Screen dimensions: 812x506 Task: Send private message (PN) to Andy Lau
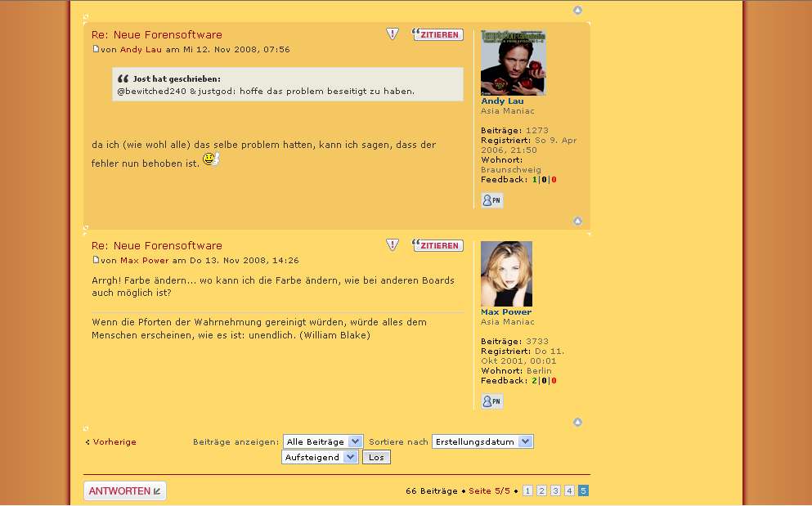(491, 200)
